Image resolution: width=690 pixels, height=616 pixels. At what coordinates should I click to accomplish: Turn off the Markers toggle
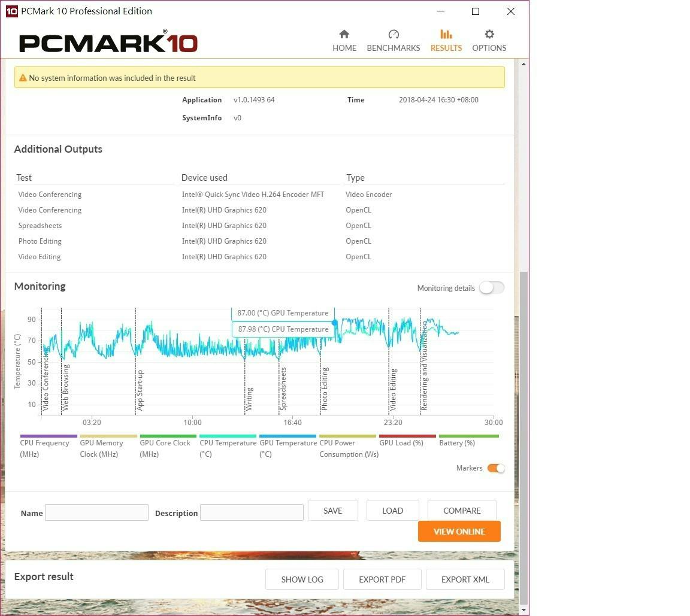click(x=496, y=468)
